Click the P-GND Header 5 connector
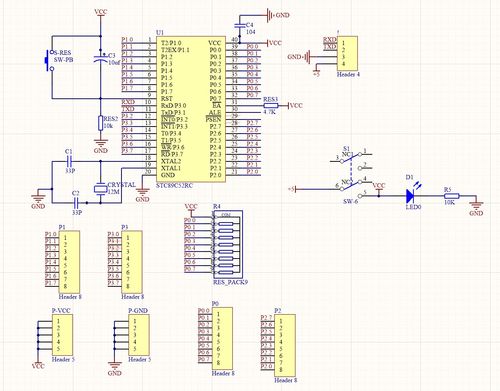The width and height of the screenshot is (500, 391). [x=138, y=335]
